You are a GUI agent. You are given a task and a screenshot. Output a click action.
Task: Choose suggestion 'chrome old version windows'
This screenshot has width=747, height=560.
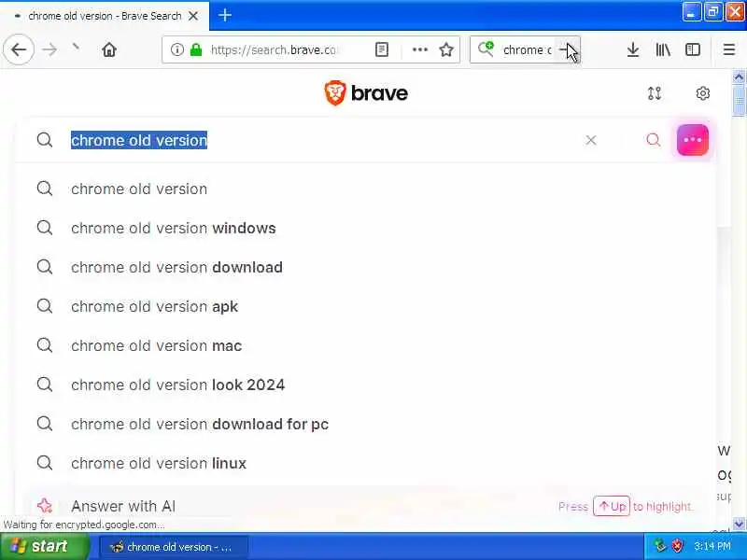[365, 228]
